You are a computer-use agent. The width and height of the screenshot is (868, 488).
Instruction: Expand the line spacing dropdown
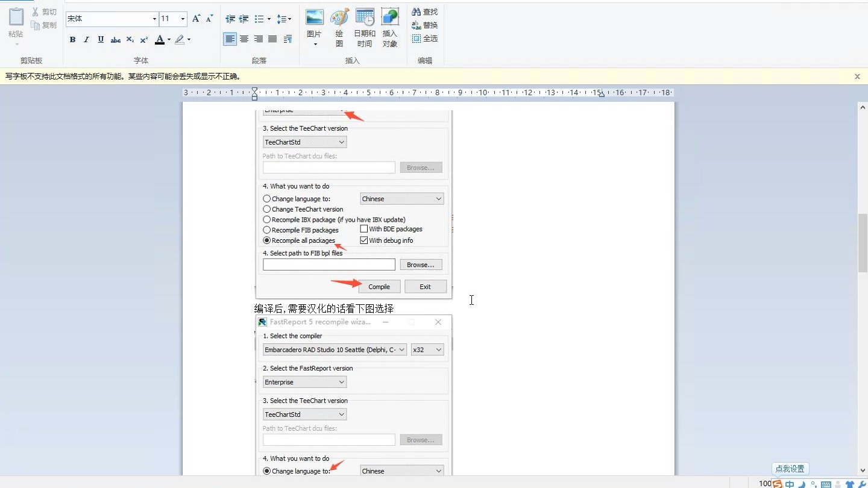pos(289,19)
